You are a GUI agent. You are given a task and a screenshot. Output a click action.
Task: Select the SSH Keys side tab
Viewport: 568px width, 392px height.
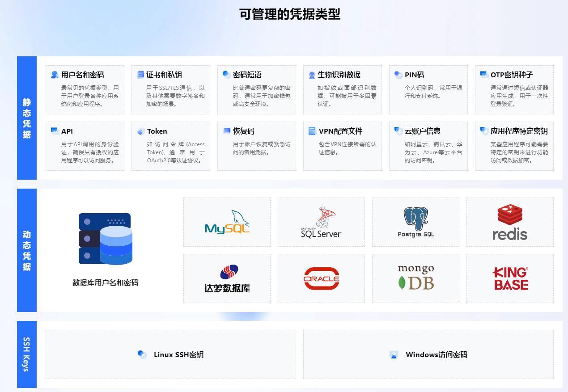point(27,354)
